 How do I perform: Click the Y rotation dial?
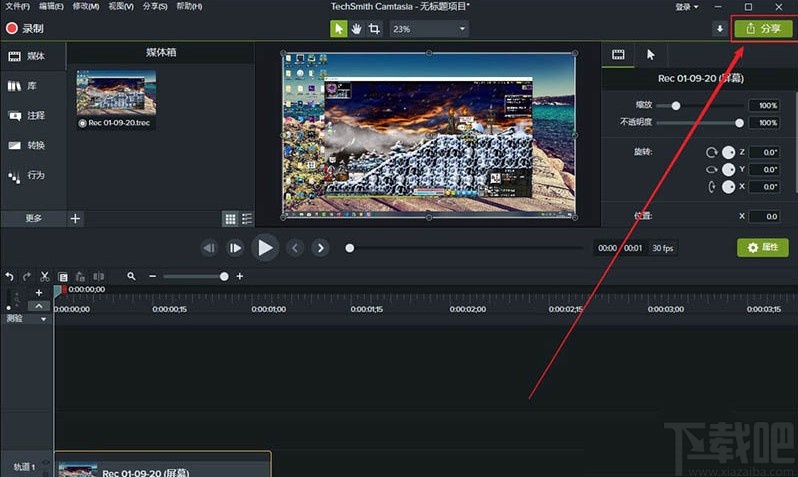(729, 170)
